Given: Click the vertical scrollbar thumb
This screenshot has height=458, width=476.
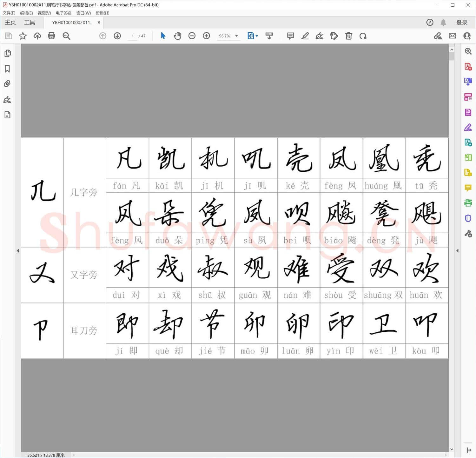Looking at the screenshot, I should coord(452,56).
